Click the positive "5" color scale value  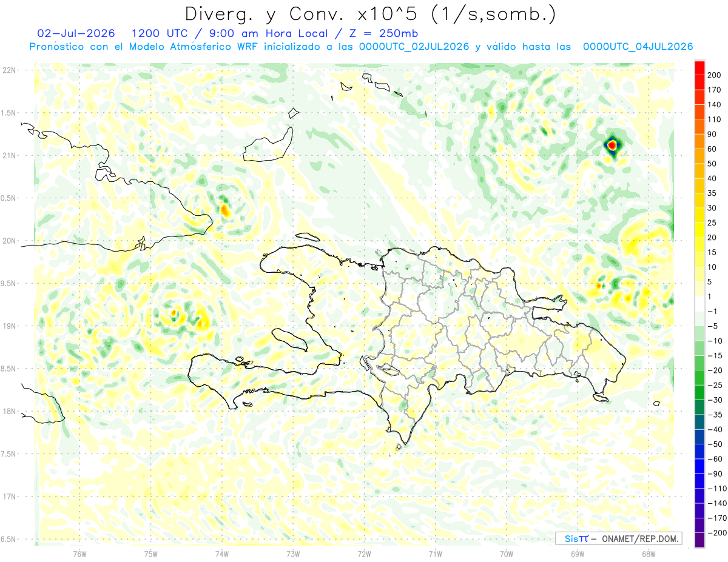710,282
